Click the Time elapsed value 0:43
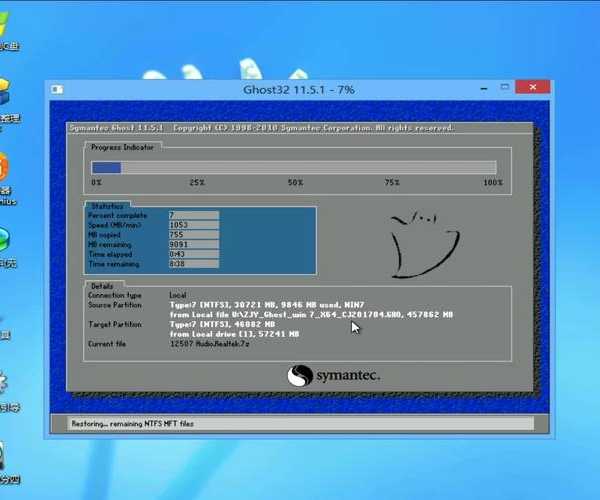Viewport: 600px width, 500px height. pyautogui.click(x=194, y=254)
